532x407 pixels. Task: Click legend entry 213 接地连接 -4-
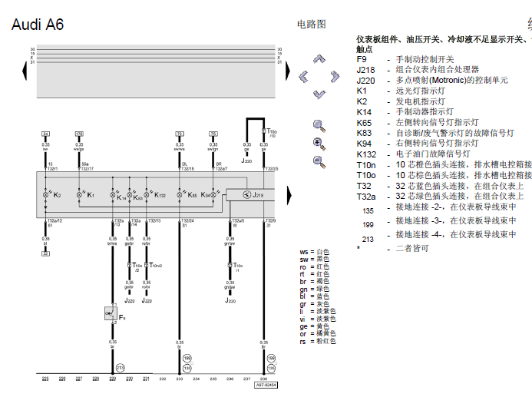click(x=439, y=236)
